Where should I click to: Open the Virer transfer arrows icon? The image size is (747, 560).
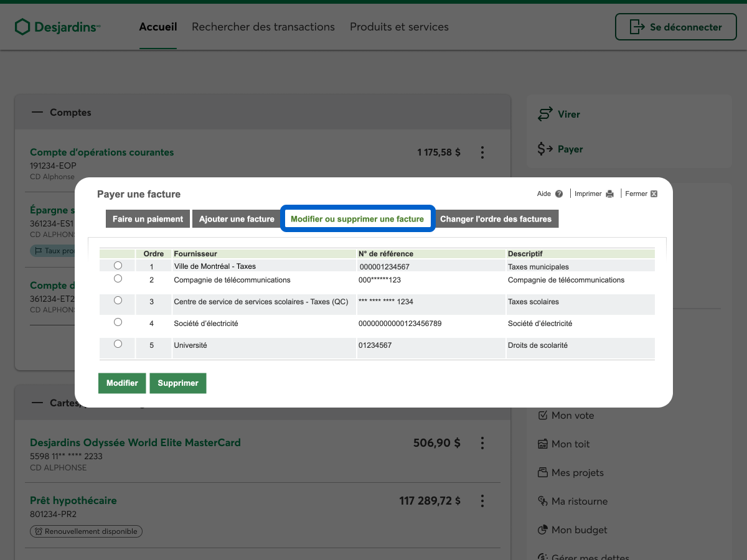(545, 114)
